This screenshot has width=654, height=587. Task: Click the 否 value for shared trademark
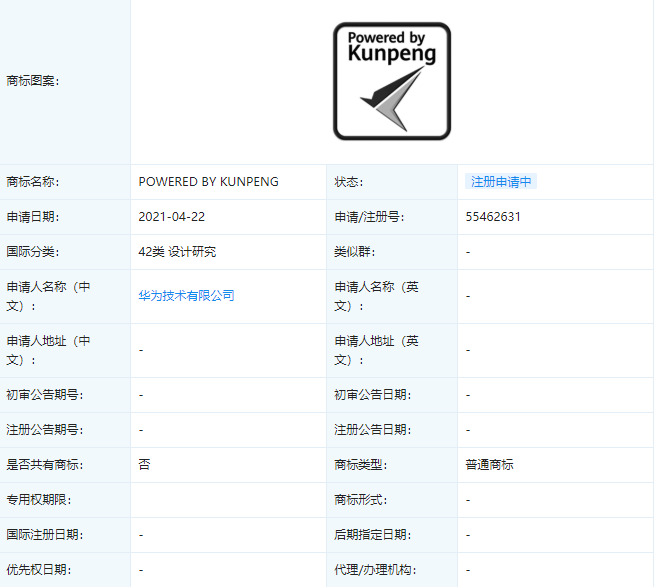tap(144, 465)
